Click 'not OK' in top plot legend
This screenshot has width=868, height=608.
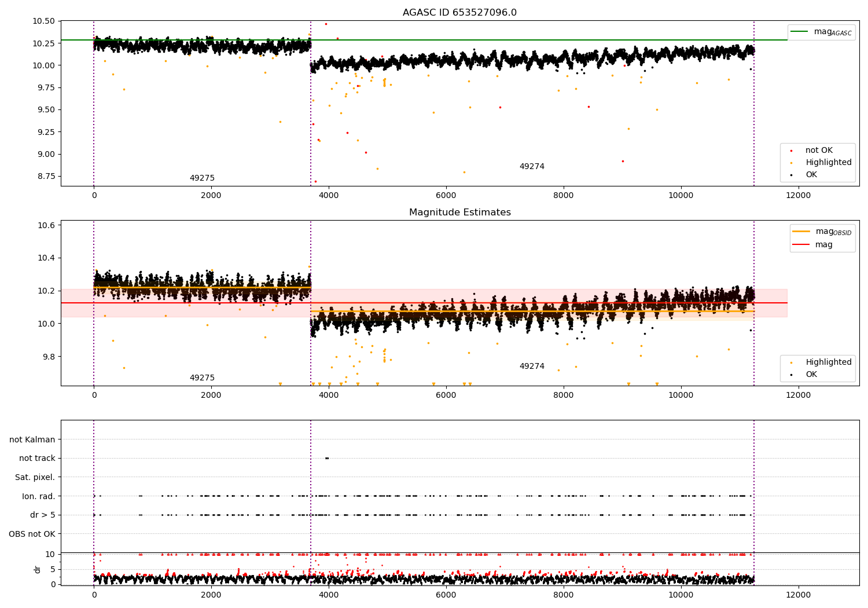819,150
